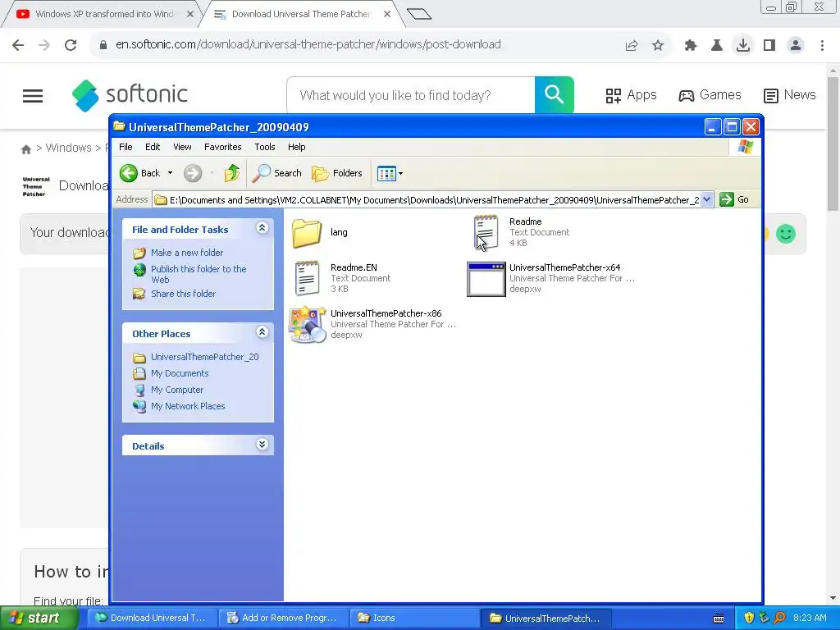
Task: Click the security shield tray icon
Action: [749, 619]
